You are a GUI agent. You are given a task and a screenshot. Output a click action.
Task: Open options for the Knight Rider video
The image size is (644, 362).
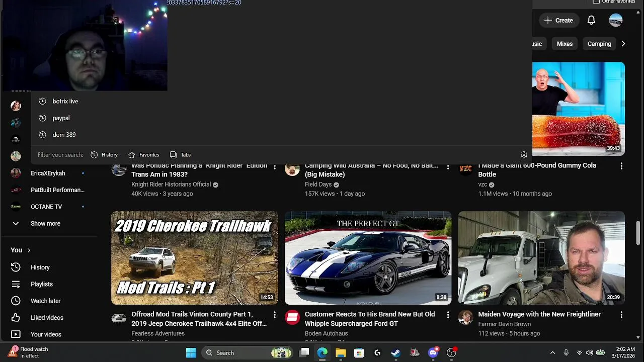coord(274,166)
